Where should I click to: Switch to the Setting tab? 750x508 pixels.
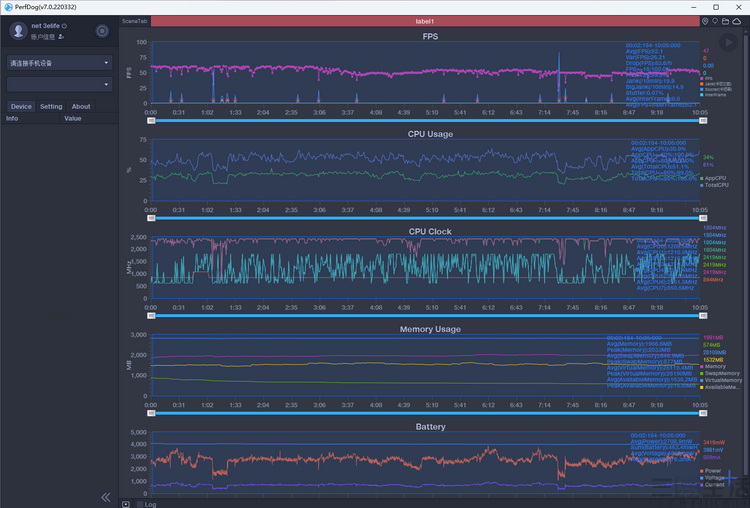click(51, 106)
